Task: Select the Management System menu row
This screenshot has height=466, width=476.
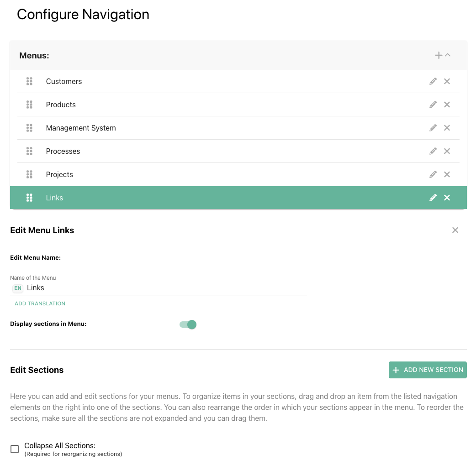Action: [x=81, y=128]
